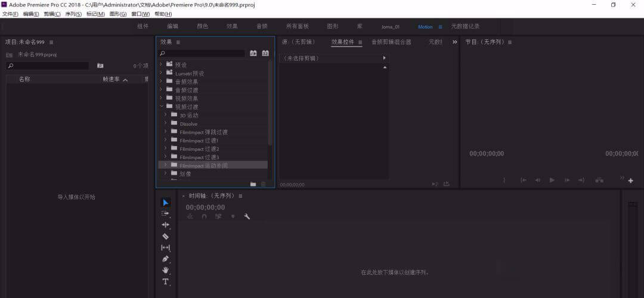Switch to 所有面板 workspace
Viewport: 644px width, 298px height.
(x=298, y=26)
